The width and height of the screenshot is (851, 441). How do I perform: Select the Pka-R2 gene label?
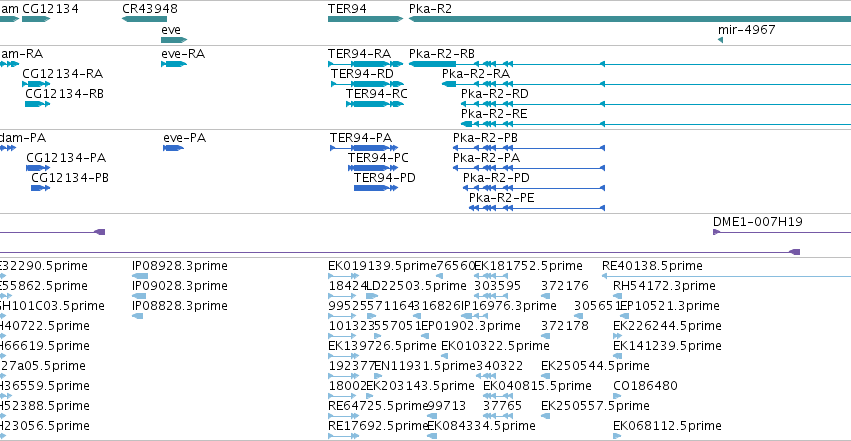click(430, 9)
